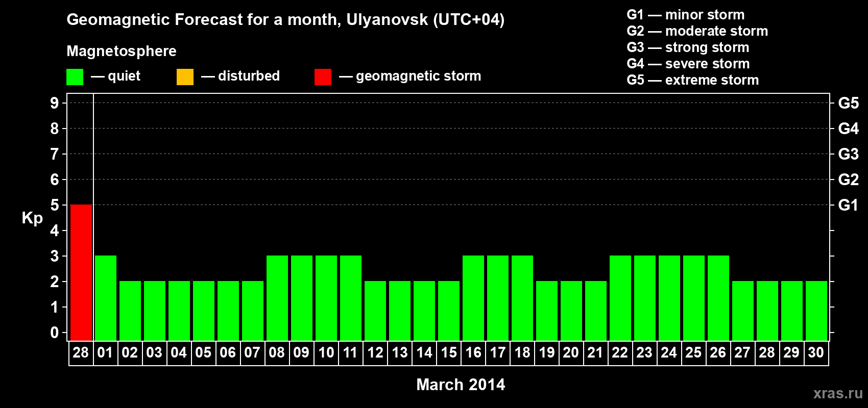The height and width of the screenshot is (408, 868).
Task: Click the G1 label on right axis
Action: pyautogui.click(x=848, y=205)
